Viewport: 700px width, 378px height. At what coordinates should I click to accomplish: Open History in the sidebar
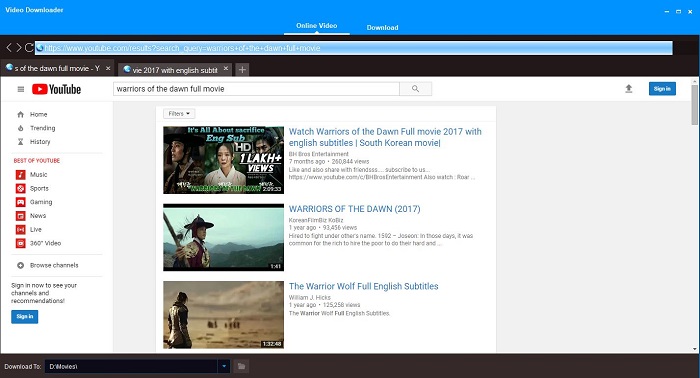(x=40, y=141)
